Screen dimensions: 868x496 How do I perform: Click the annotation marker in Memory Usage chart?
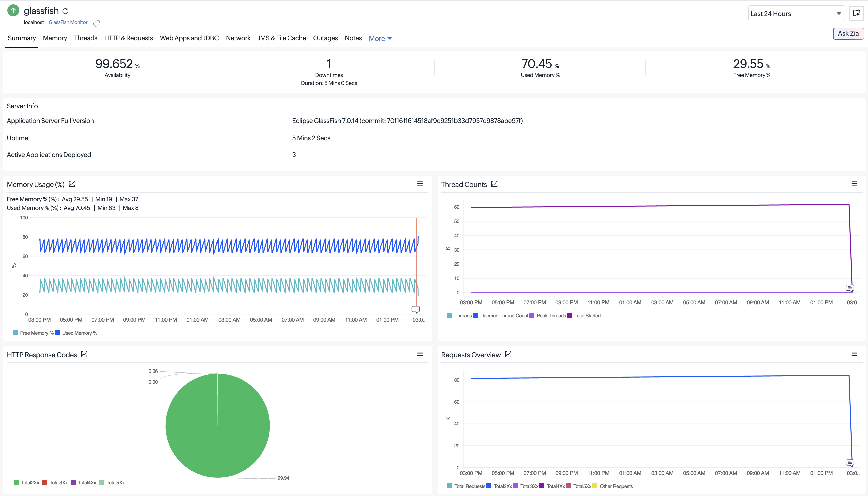coord(416,309)
